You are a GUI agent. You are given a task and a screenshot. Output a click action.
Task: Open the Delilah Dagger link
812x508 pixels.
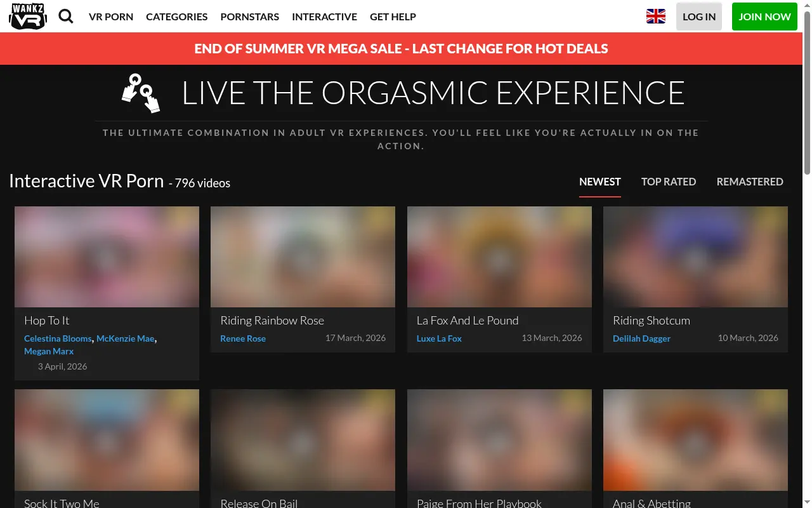[x=641, y=338]
